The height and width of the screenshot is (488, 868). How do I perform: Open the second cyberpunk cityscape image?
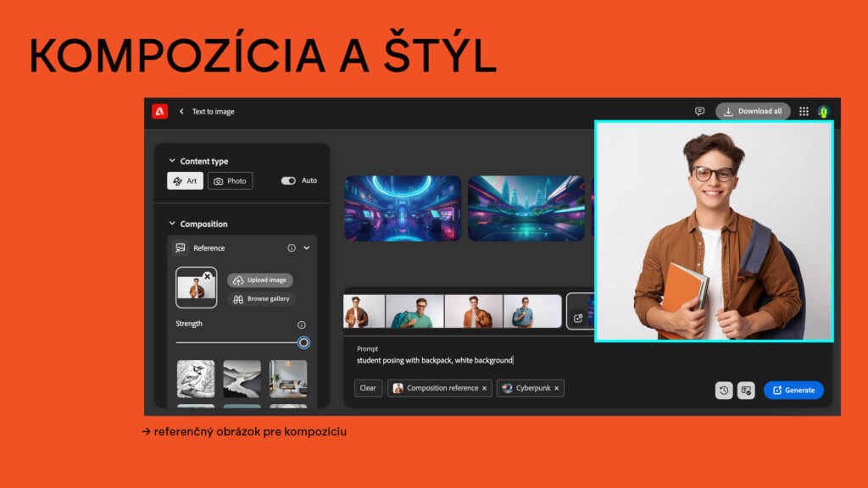coord(526,208)
